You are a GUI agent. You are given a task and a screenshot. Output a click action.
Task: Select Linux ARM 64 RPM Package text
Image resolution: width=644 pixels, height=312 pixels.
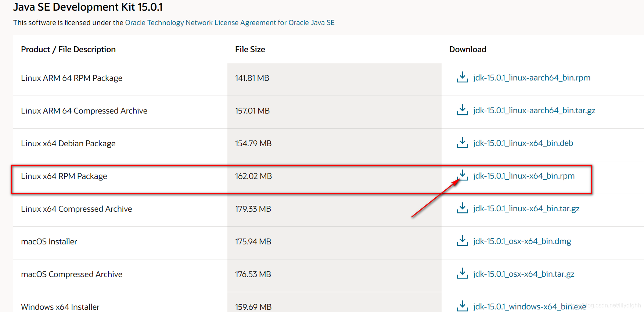[x=72, y=78]
